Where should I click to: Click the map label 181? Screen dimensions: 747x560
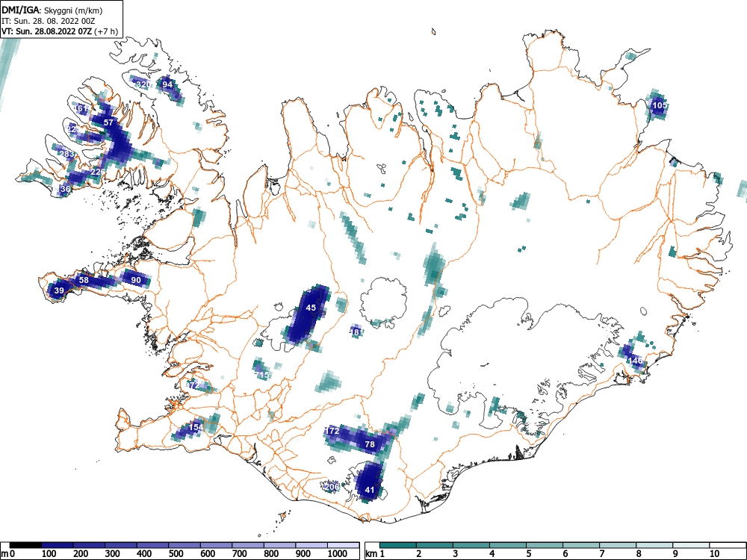[357, 332]
